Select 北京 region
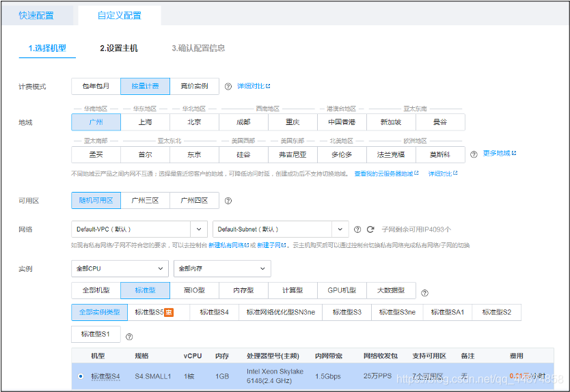The image size is (570, 392). pos(194,122)
